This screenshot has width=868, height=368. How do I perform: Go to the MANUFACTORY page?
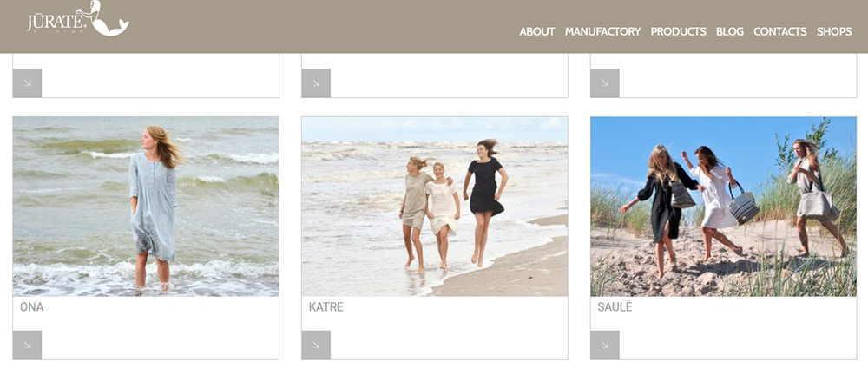pos(602,31)
